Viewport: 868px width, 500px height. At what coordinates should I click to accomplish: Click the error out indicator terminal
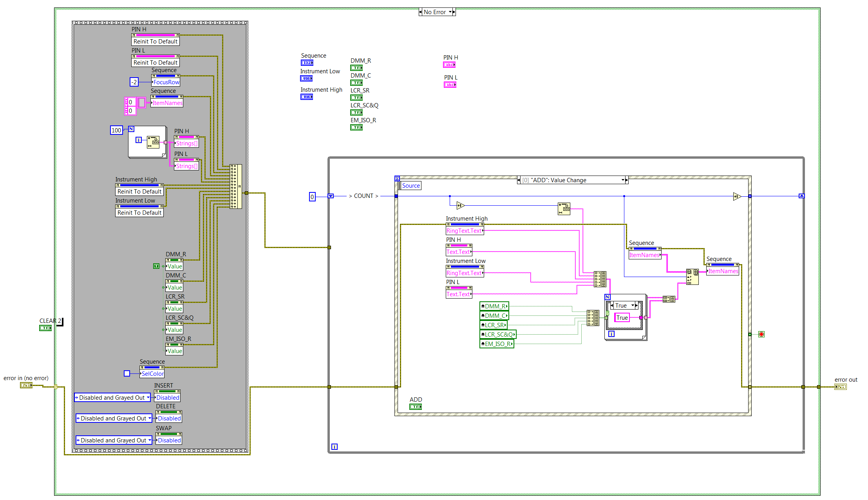(841, 387)
